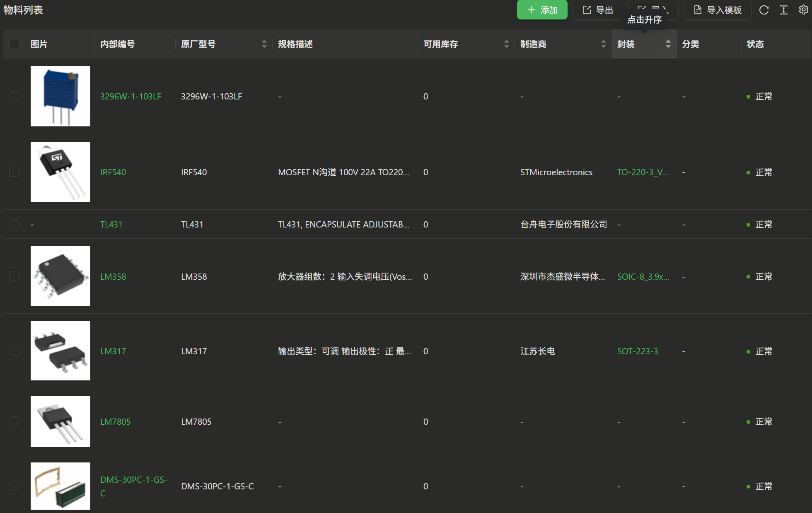Open the TO-220-3_V... package link

(x=643, y=172)
